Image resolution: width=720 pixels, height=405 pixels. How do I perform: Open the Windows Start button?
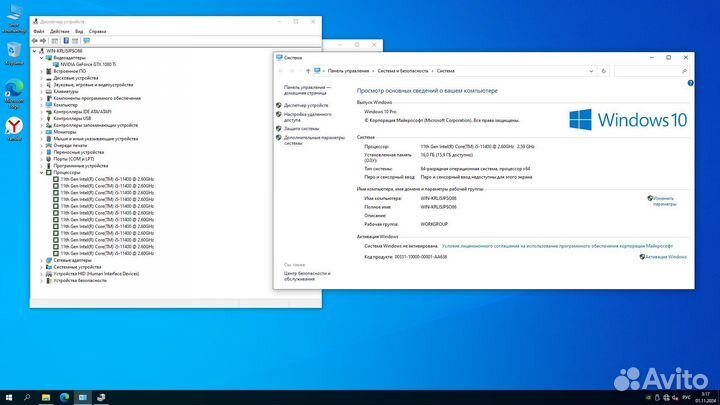click(x=9, y=397)
